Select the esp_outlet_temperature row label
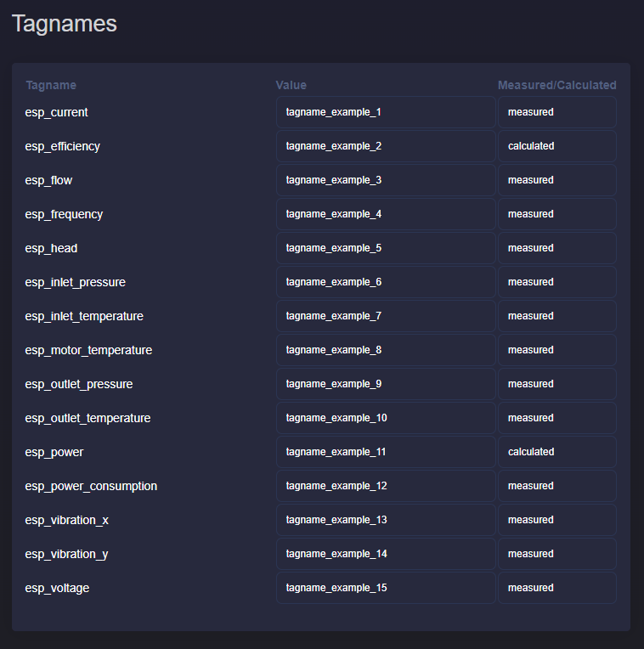644x649 pixels. 88,418
